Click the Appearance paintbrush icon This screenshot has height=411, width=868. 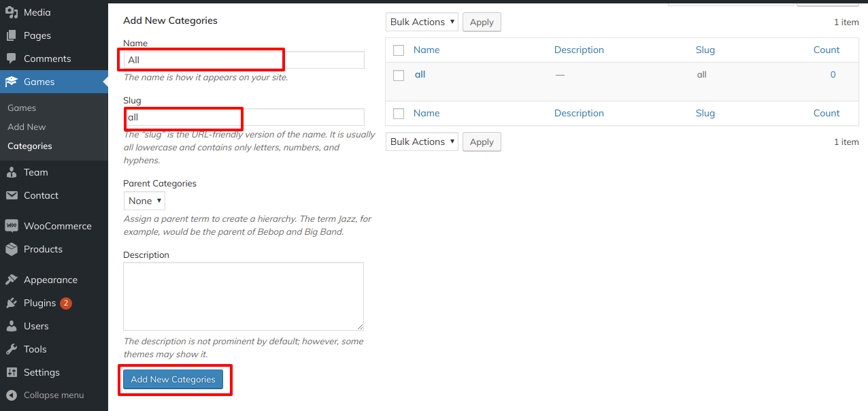[x=12, y=280]
